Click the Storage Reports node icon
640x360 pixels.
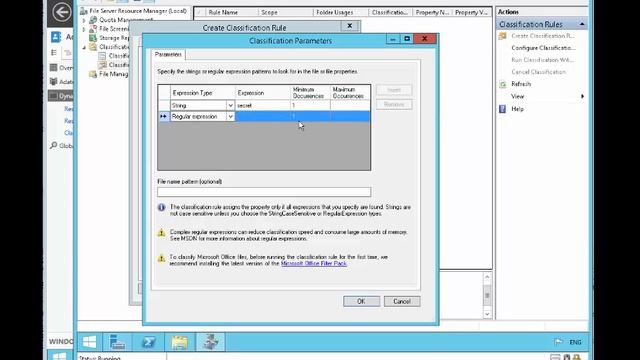pyautogui.click(x=93, y=38)
